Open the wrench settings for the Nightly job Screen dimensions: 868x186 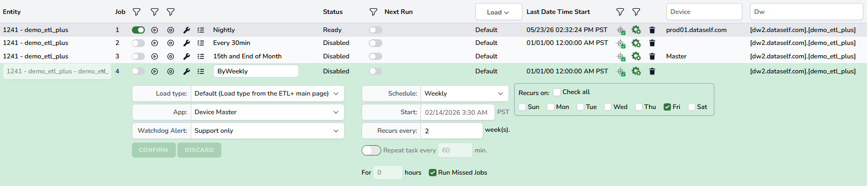187,30
